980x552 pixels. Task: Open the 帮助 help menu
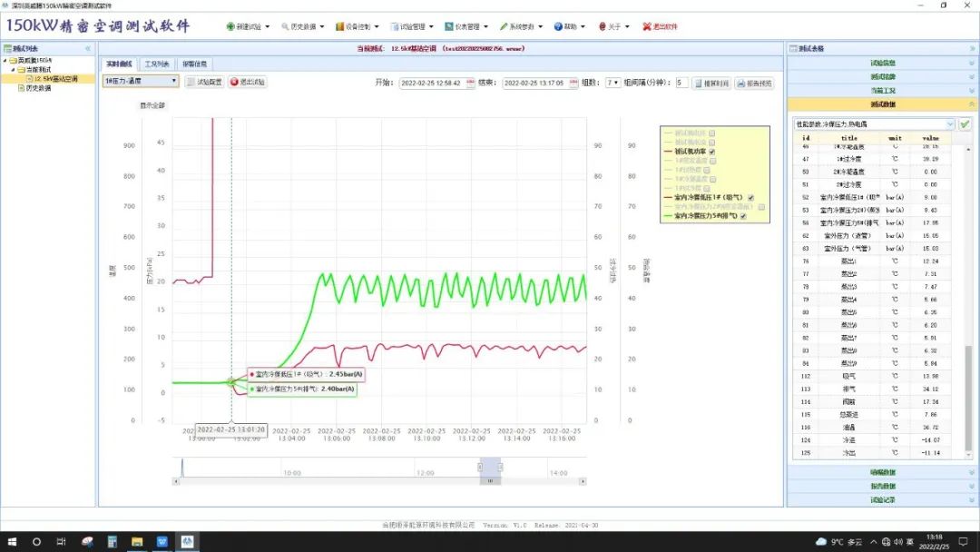point(569,27)
